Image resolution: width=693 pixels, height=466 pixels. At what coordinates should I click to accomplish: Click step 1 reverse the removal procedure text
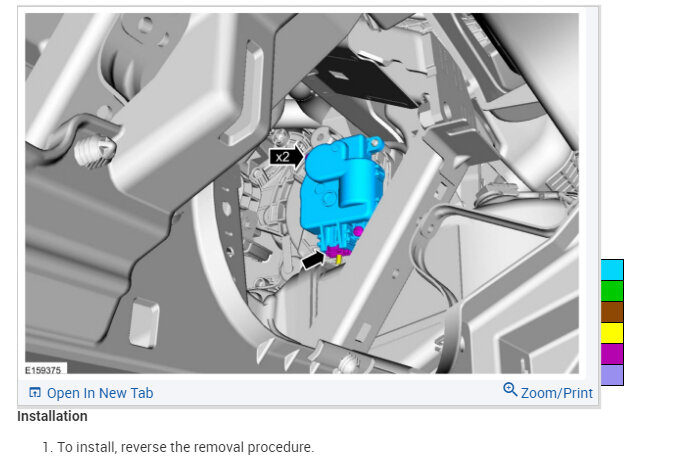coord(178,447)
